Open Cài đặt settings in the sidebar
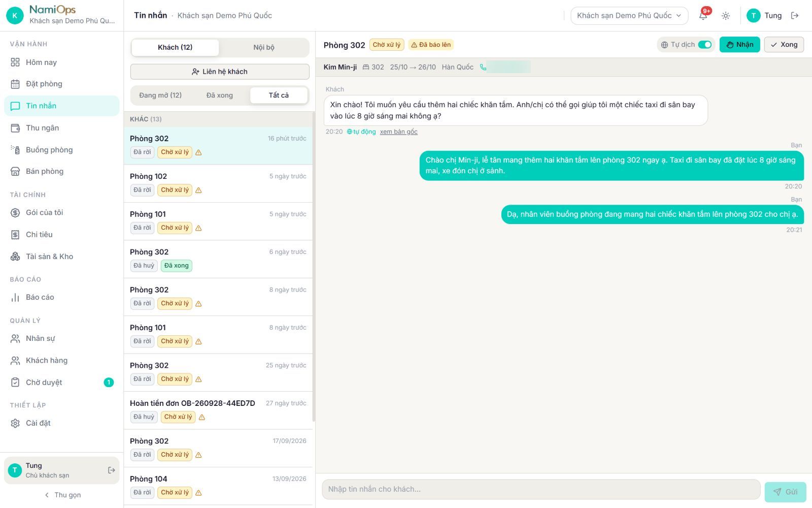 62,423
